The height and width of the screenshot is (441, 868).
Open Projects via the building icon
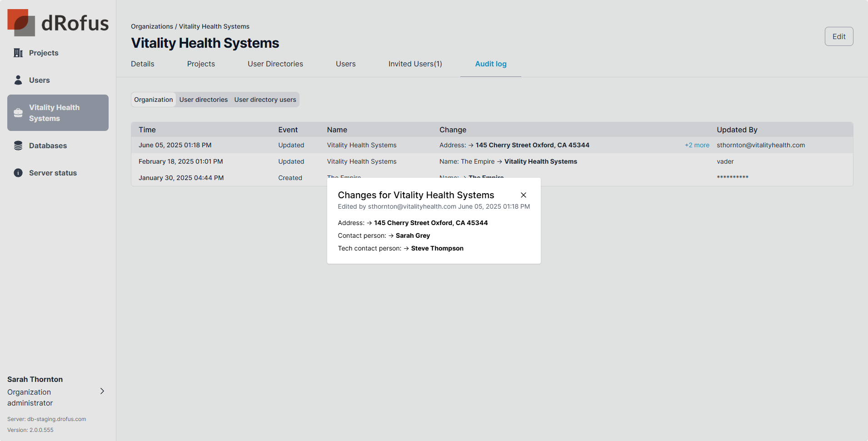coord(18,53)
